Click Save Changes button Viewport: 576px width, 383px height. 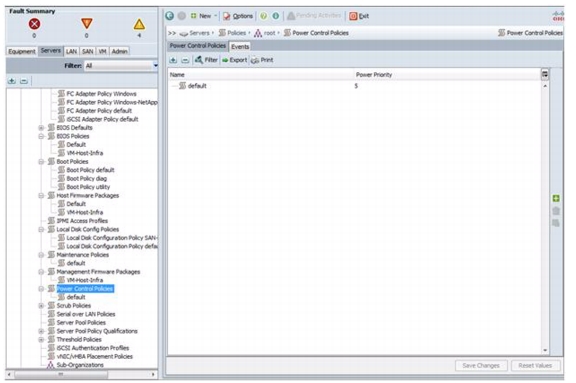pyautogui.click(x=481, y=366)
